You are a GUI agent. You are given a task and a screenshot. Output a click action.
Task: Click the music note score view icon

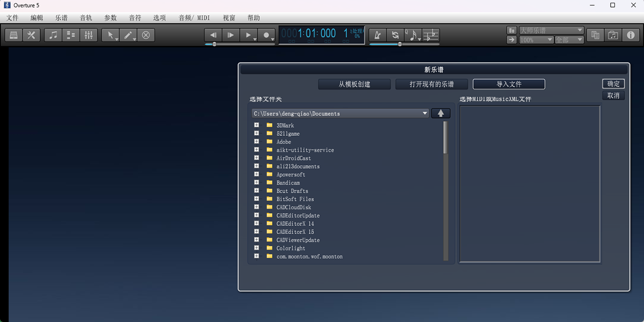(53, 35)
